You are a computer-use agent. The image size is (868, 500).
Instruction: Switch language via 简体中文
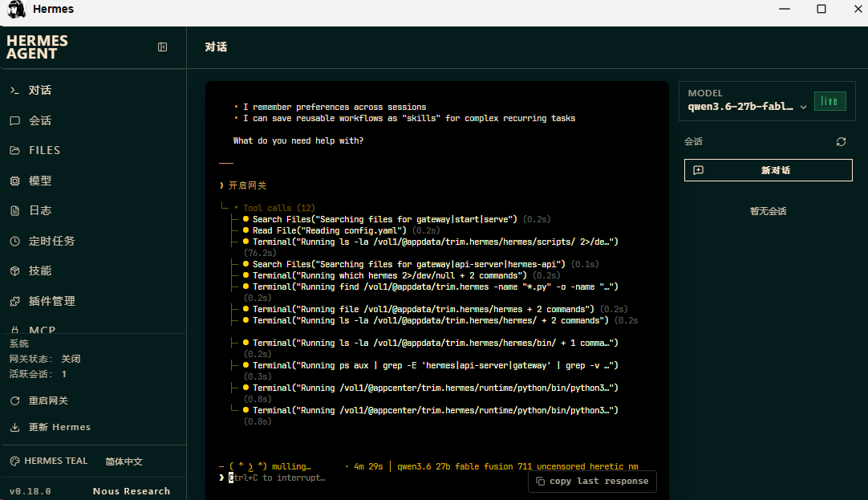(x=124, y=461)
